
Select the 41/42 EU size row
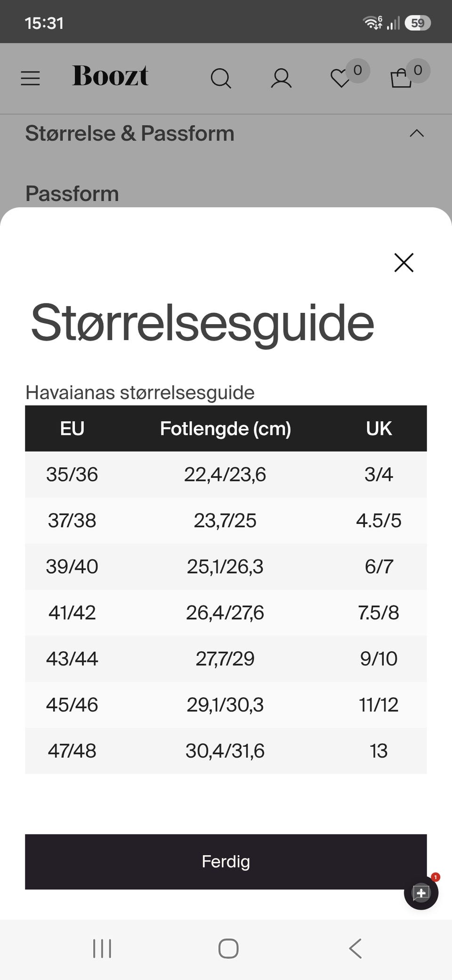(x=226, y=612)
